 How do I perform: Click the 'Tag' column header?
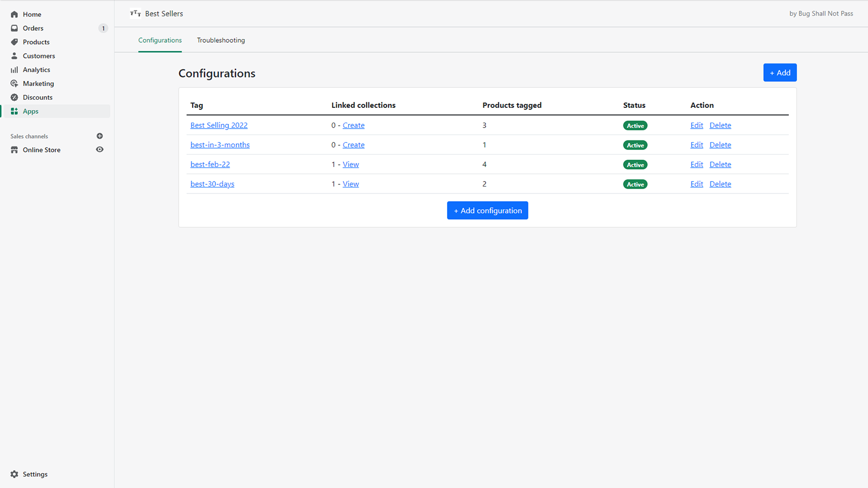[196, 105]
